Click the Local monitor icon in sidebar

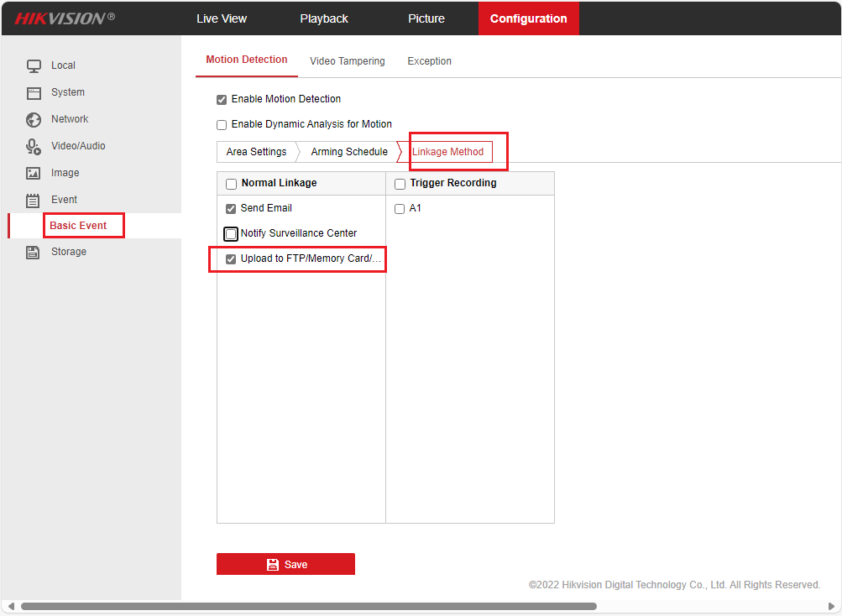34,65
